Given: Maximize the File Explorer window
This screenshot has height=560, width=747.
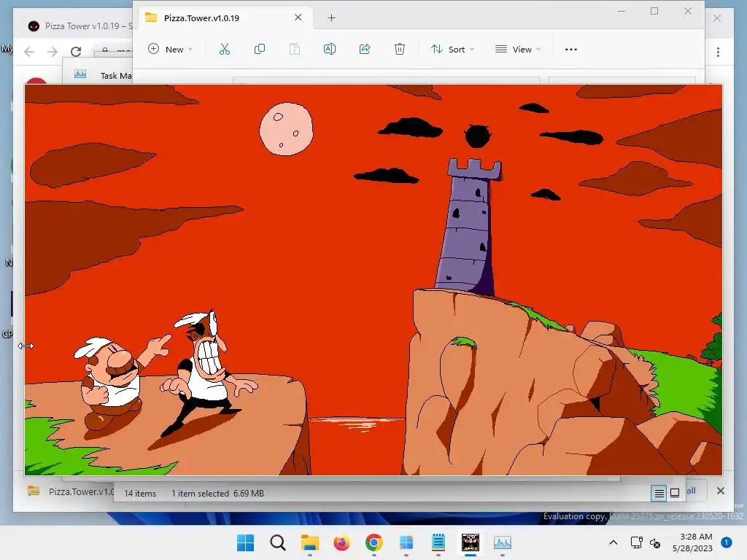Looking at the screenshot, I should coord(654,11).
